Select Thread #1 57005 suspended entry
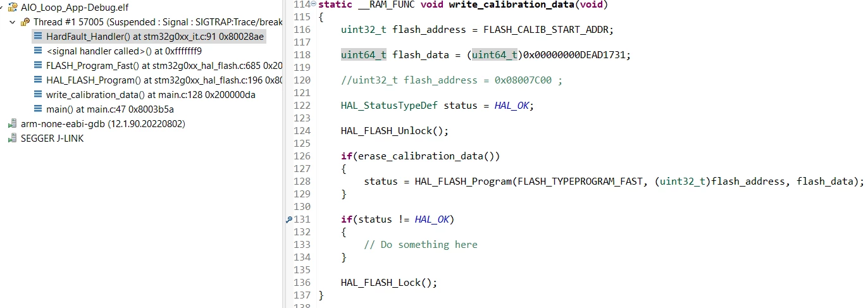Viewport: 868px width, 308px height. click(x=158, y=22)
